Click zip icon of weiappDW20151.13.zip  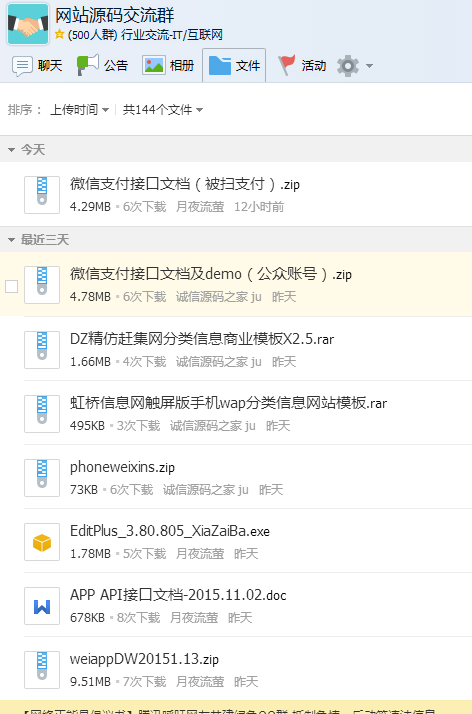pos(42,670)
